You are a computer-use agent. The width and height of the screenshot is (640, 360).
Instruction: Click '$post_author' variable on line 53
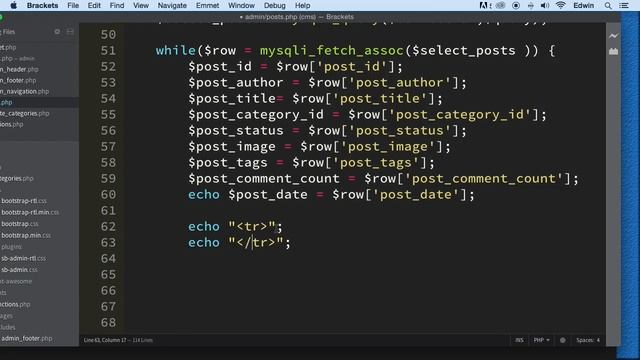(x=236, y=82)
